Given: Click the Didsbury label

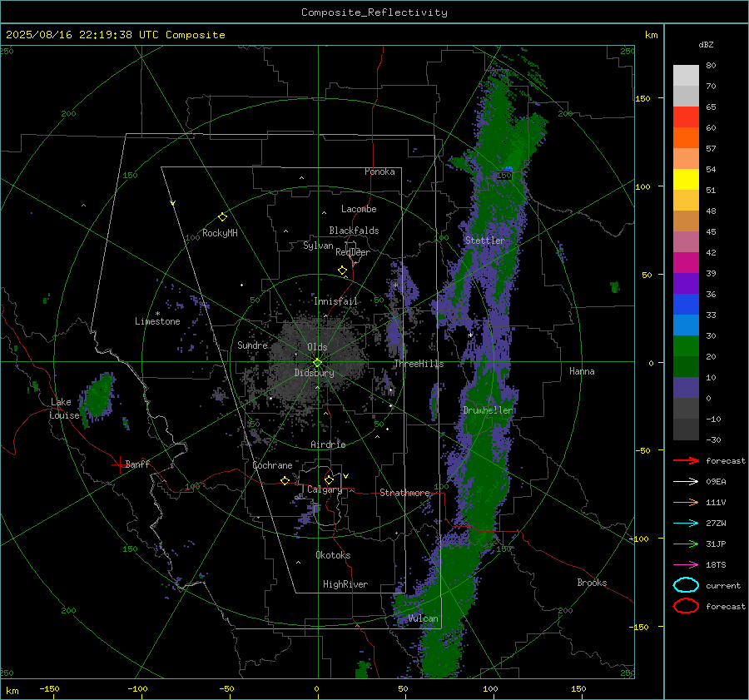Looking at the screenshot, I should pyautogui.click(x=314, y=373).
